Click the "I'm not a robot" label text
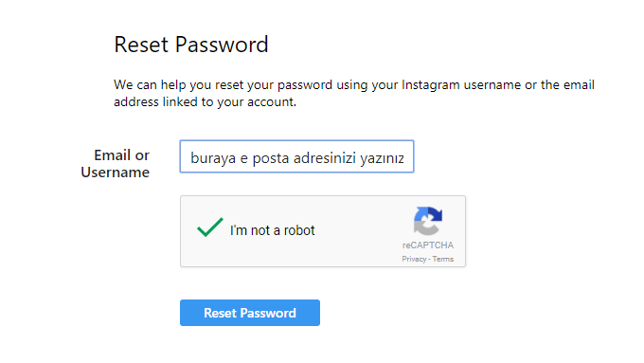Screen dimensions: 644x363 coord(273,230)
